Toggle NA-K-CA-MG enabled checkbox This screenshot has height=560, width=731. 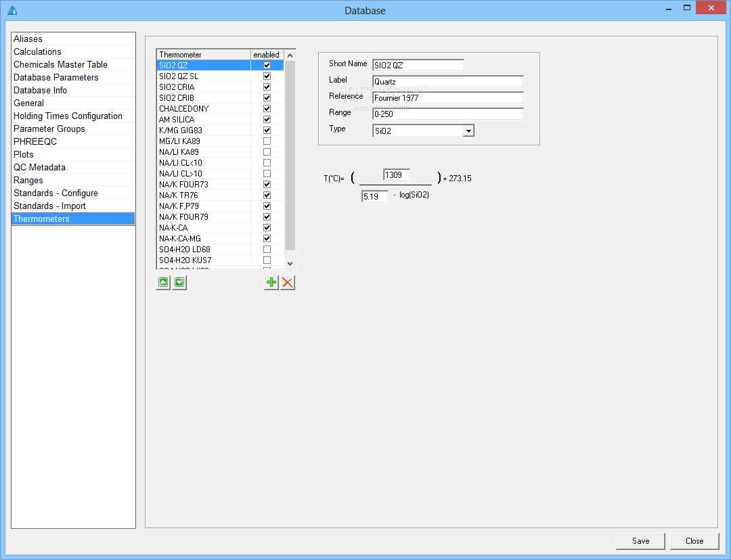pyautogui.click(x=267, y=239)
